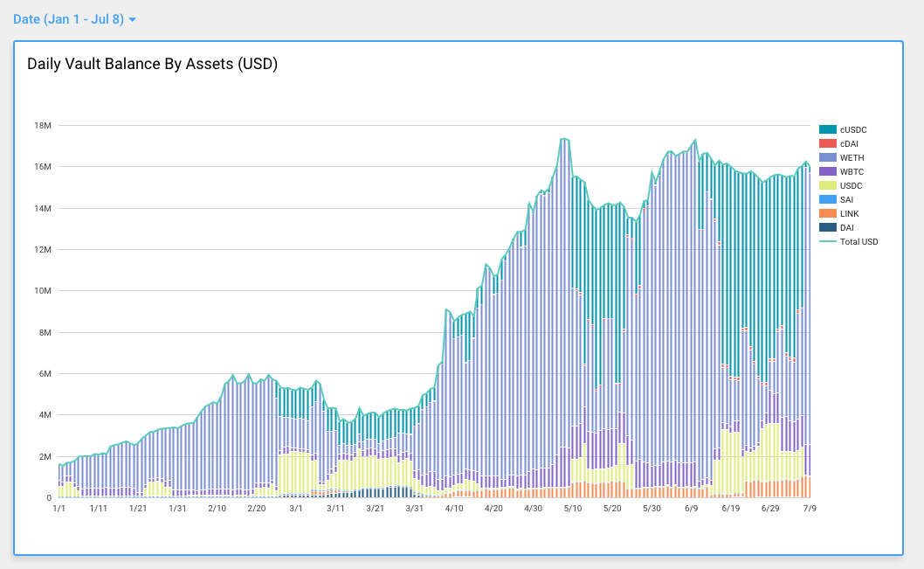Click the 7/9 x-axis date label
This screenshot has width=924, height=569.
coord(809,508)
